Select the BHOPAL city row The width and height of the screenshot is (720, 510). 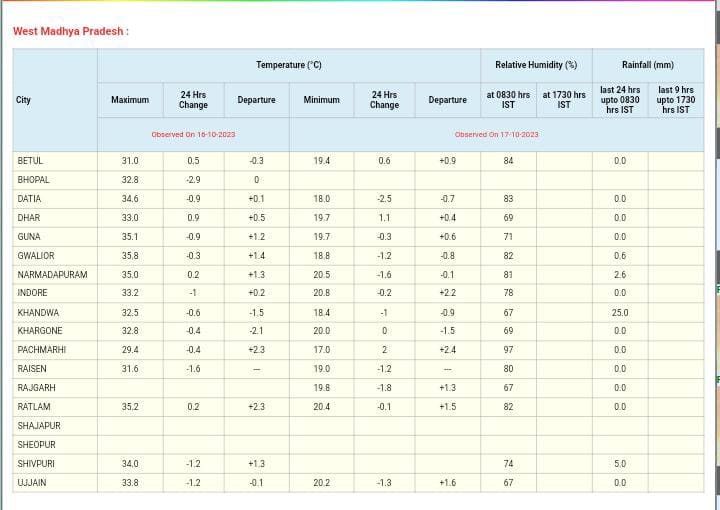tap(33, 180)
